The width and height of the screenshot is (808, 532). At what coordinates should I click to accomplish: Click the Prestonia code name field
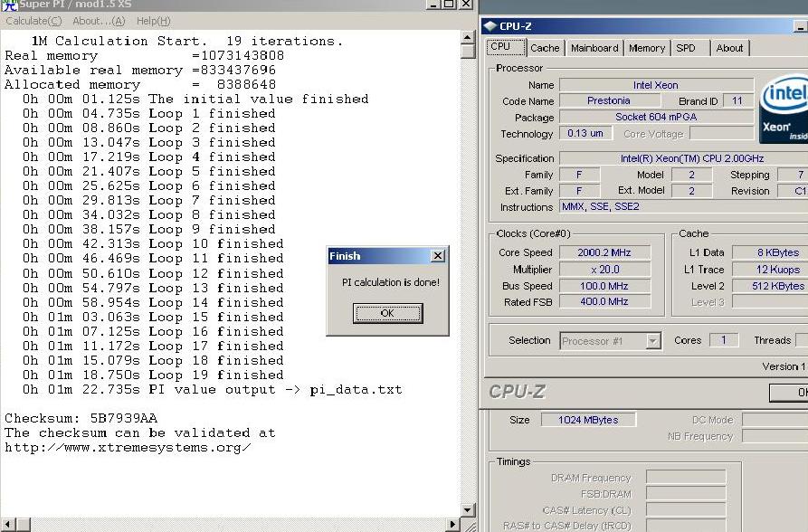609,100
